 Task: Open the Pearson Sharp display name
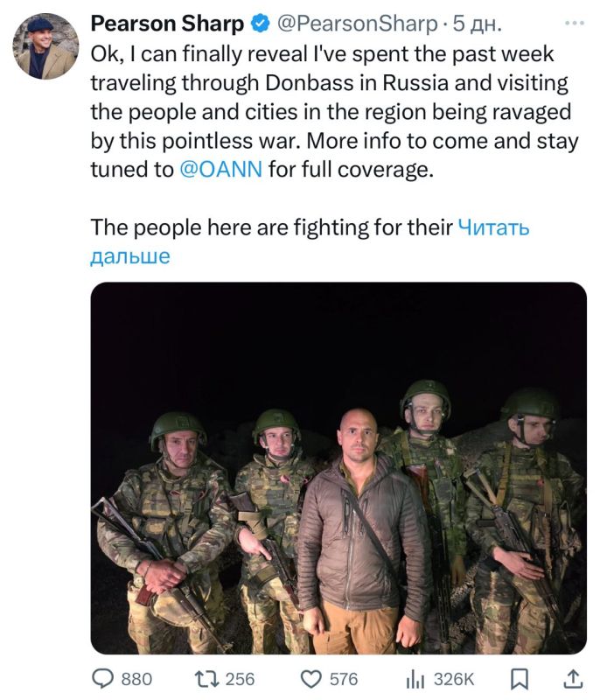167,24
